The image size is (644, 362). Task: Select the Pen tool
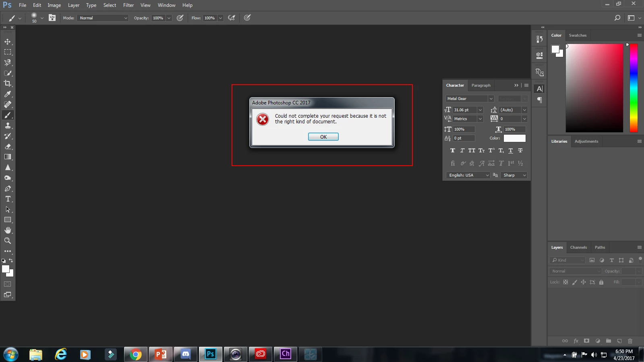[x=8, y=188]
